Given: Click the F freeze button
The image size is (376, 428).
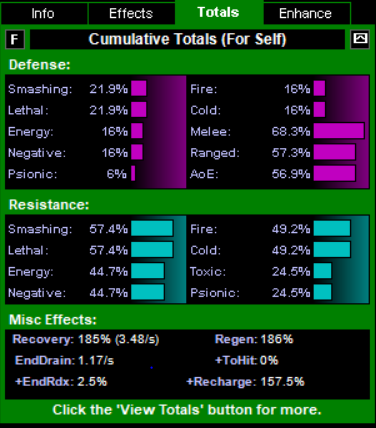Looking at the screenshot, I should point(15,39).
